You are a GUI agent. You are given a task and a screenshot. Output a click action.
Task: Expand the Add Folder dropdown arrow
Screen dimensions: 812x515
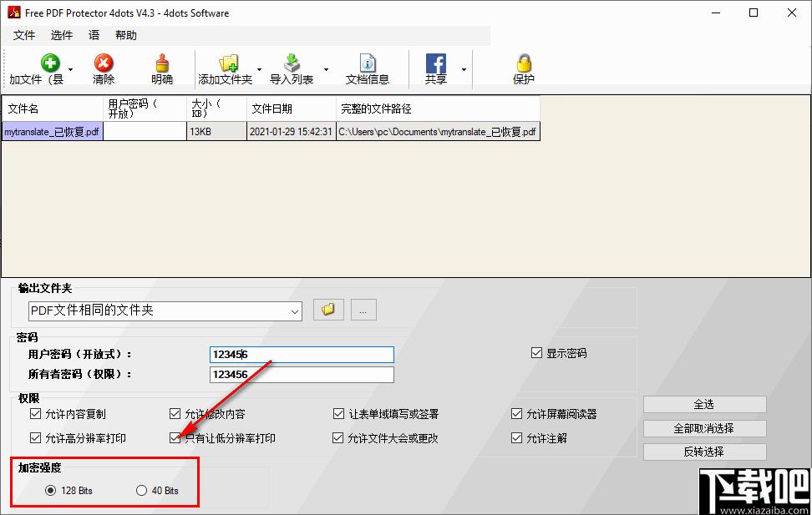259,69
